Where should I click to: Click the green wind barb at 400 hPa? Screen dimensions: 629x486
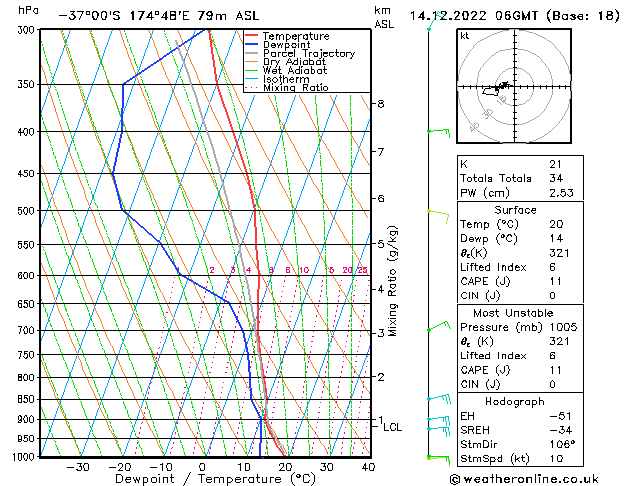[439, 132]
